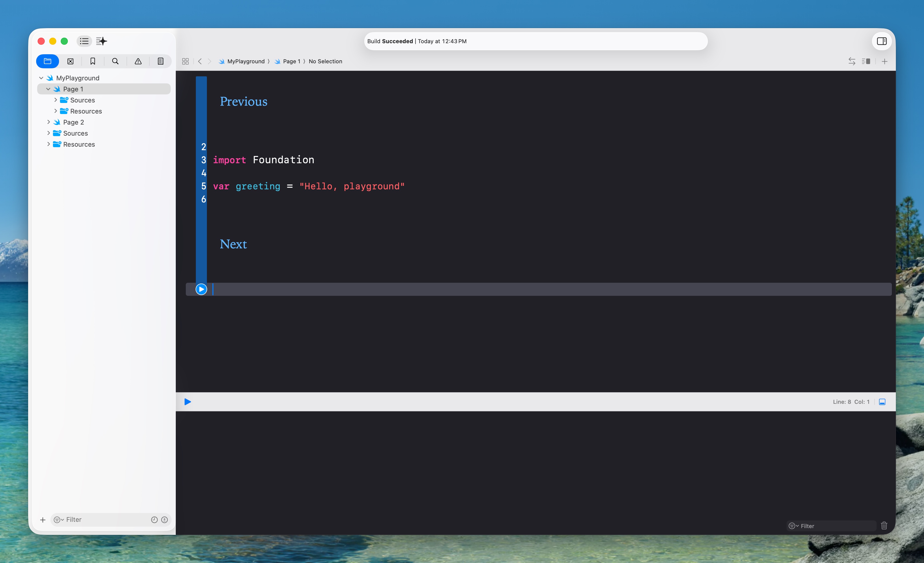The width and height of the screenshot is (924, 563).
Task: Go back with the left chevron
Action: pyautogui.click(x=200, y=62)
